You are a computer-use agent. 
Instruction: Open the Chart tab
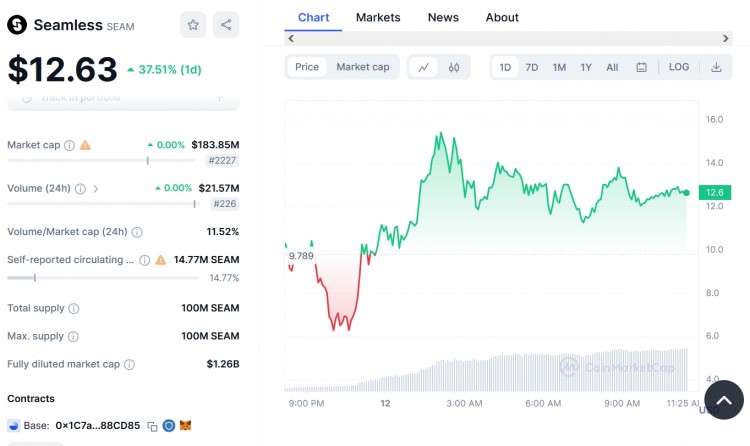pyautogui.click(x=313, y=18)
